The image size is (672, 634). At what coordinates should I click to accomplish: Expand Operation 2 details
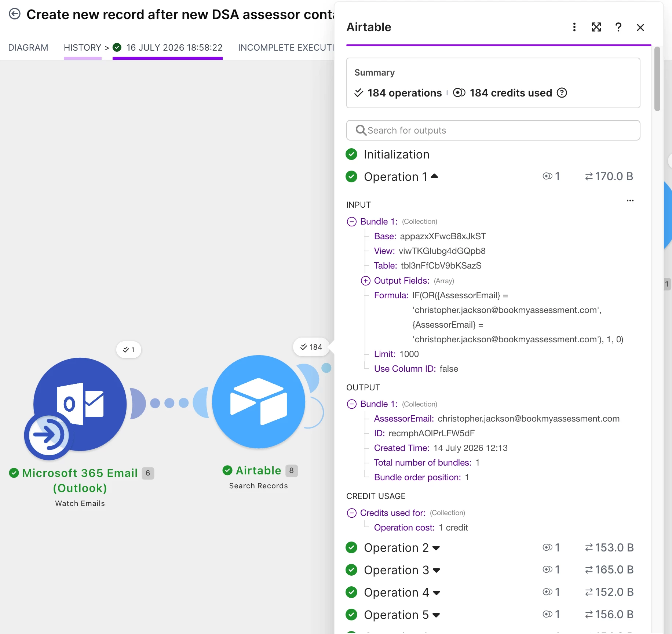436,548
